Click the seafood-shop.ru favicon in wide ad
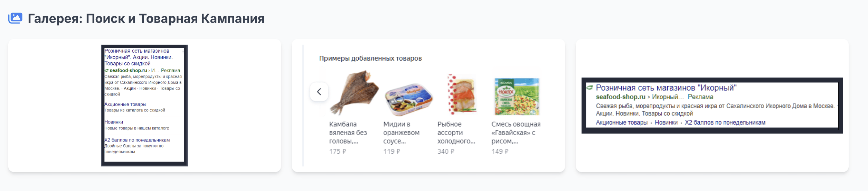Viewport: 868px width, 191px height. tap(590, 88)
